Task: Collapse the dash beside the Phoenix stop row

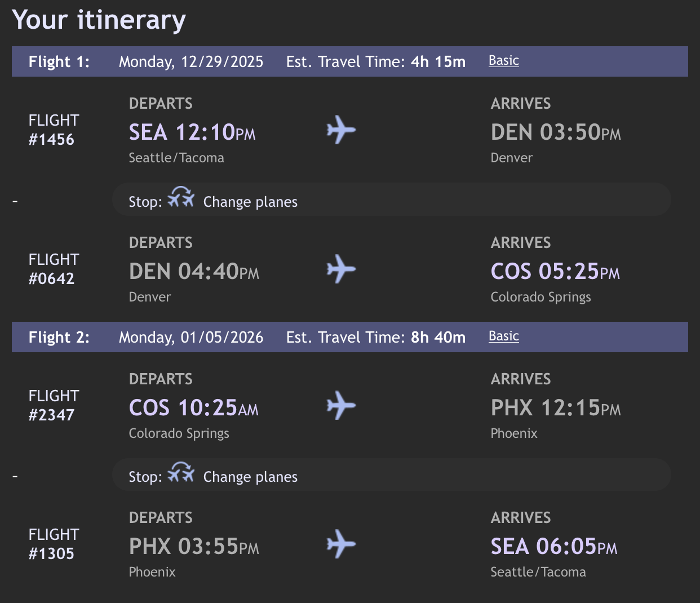Action: point(15,477)
